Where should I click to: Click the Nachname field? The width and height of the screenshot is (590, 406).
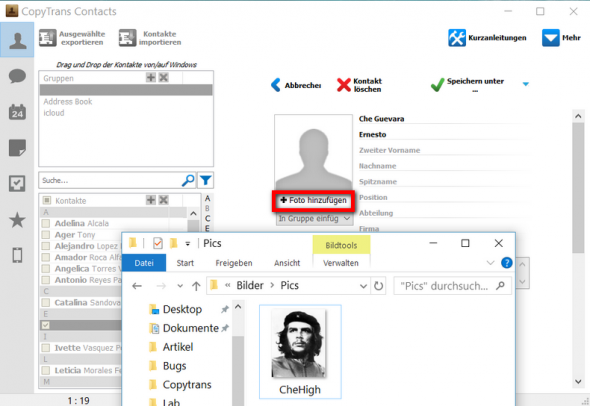pyautogui.click(x=444, y=166)
